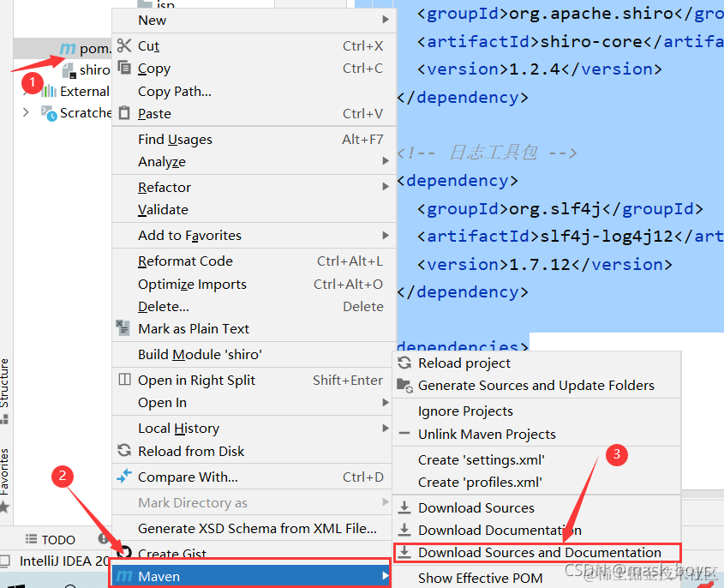Expand the Scratches tree node chevron
Screen dimensions: 724x588
(26, 112)
